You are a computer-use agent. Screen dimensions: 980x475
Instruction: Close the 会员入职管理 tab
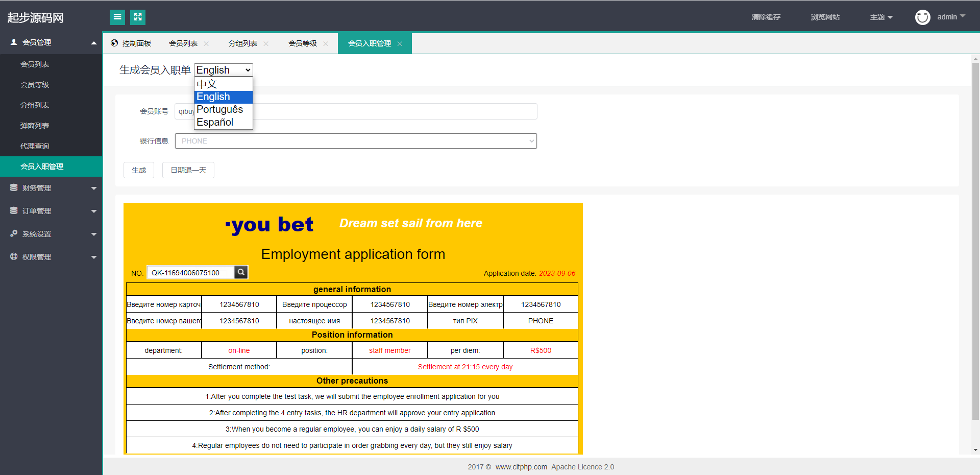point(400,44)
